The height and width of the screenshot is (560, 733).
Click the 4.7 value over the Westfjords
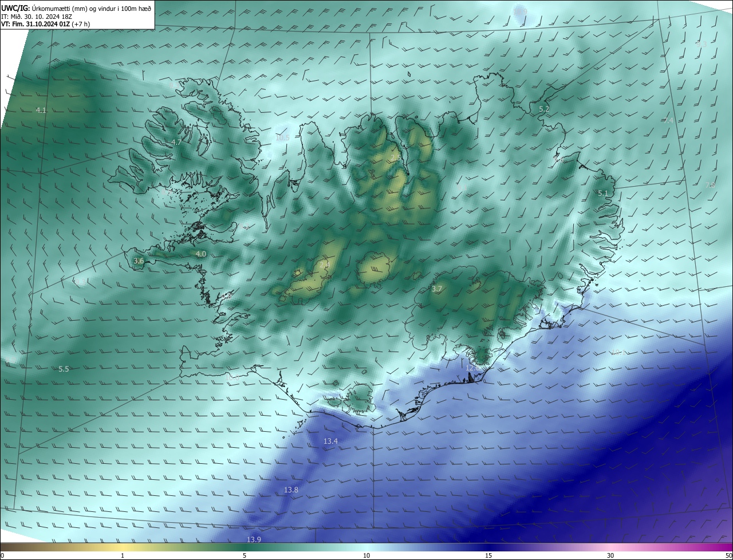tap(176, 142)
